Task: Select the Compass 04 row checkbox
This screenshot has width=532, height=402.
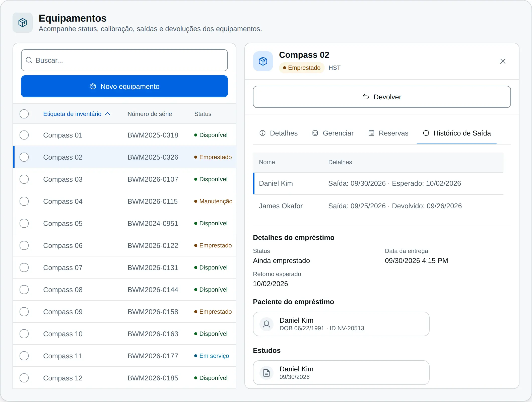Action: (x=24, y=201)
